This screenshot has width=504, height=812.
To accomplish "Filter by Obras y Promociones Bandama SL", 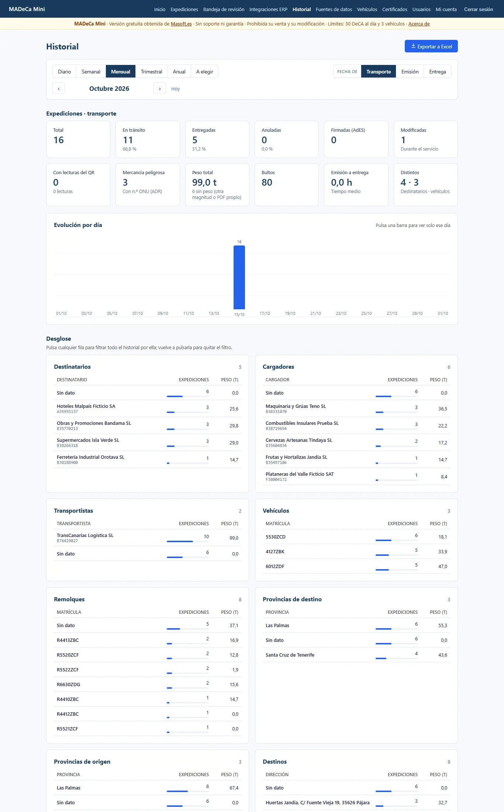I will pos(148,426).
